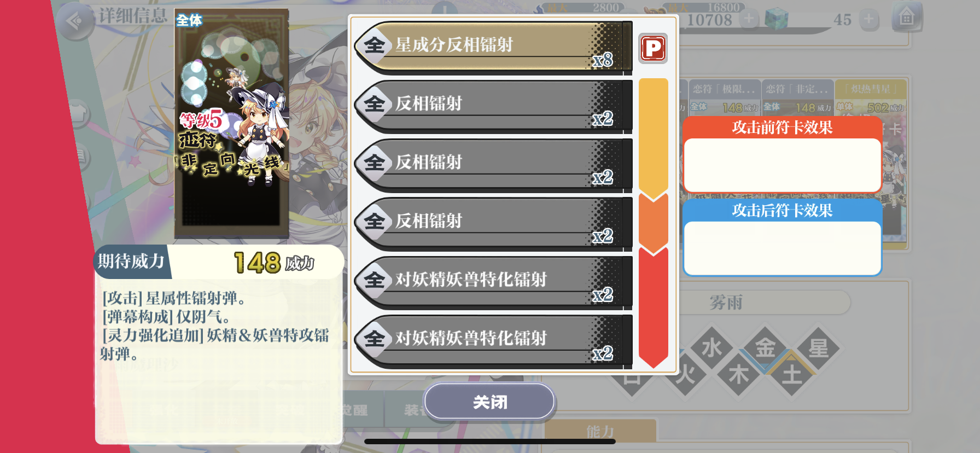Open the 攻击后符卡效果 panel
980x453 pixels.
click(782, 237)
